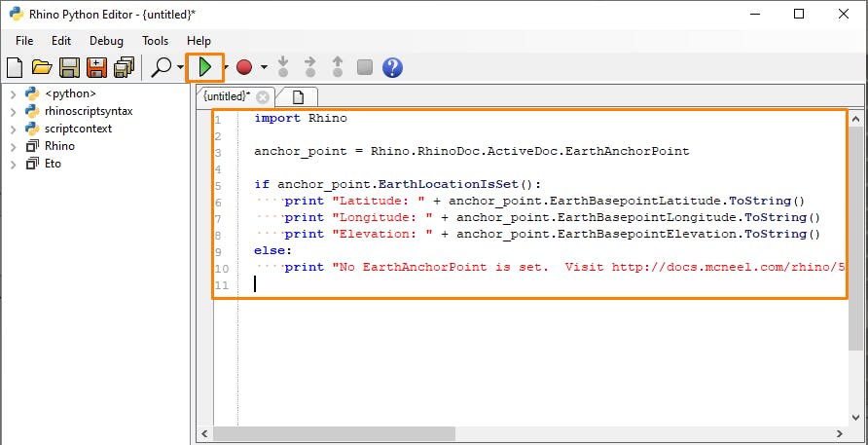Open the Tools menu

pyautogui.click(x=155, y=41)
